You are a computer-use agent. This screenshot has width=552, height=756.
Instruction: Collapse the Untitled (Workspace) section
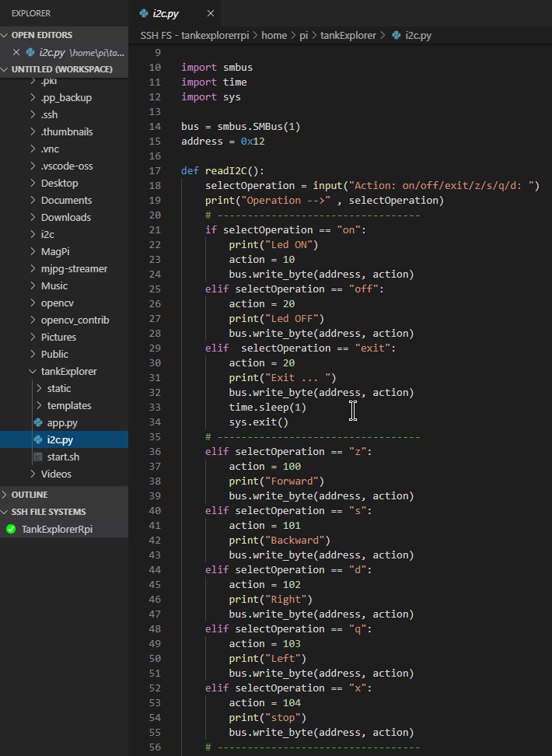point(5,69)
